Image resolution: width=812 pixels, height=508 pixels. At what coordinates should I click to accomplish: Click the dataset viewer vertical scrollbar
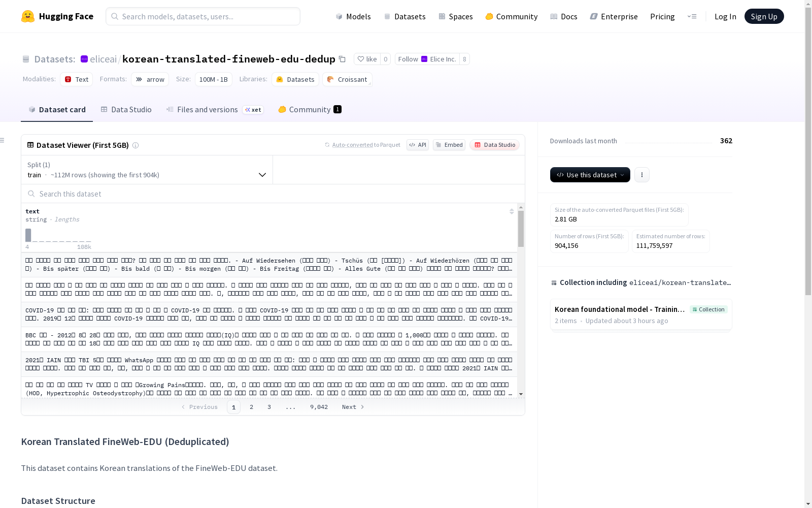point(521,229)
